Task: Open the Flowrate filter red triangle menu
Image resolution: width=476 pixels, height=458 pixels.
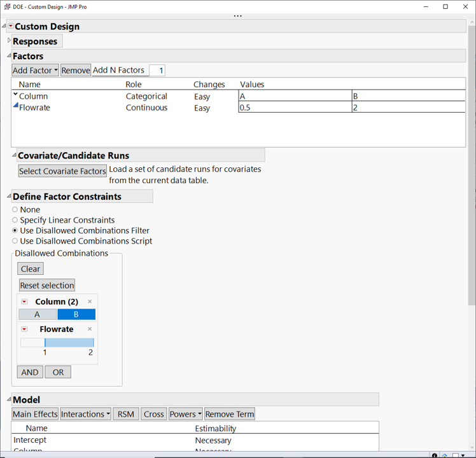Action: click(x=24, y=330)
